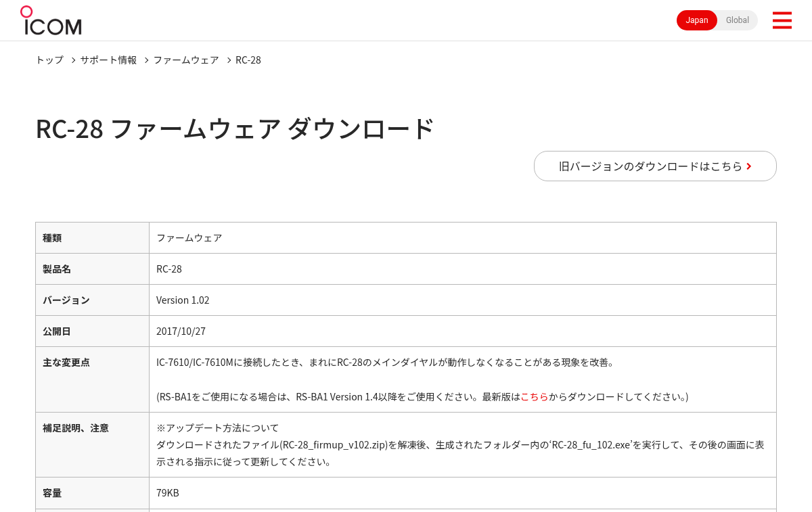812x512 pixels.
Task: Click the 公開日 row header
Action: pos(92,331)
